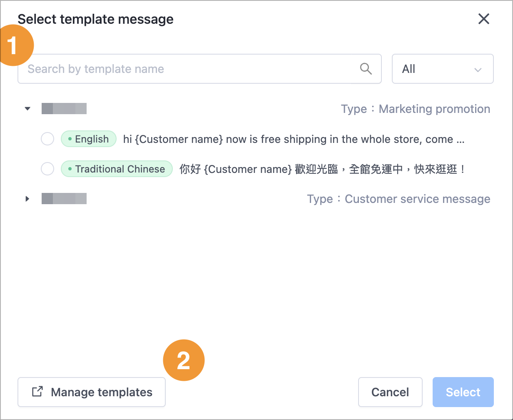Expand the Customer service message template group

27,199
